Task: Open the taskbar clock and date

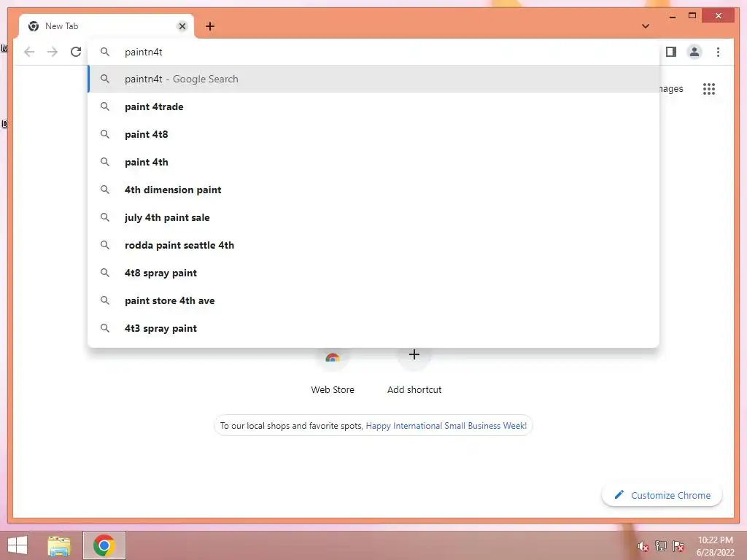Action: (x=715, y=546)
